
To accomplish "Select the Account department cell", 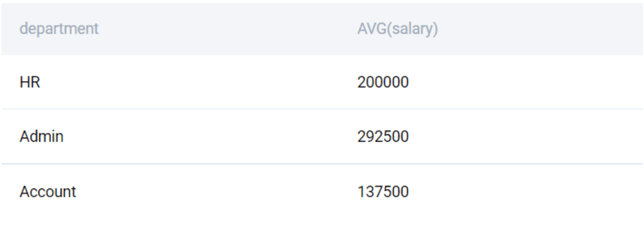I will (x=48, y=193).
